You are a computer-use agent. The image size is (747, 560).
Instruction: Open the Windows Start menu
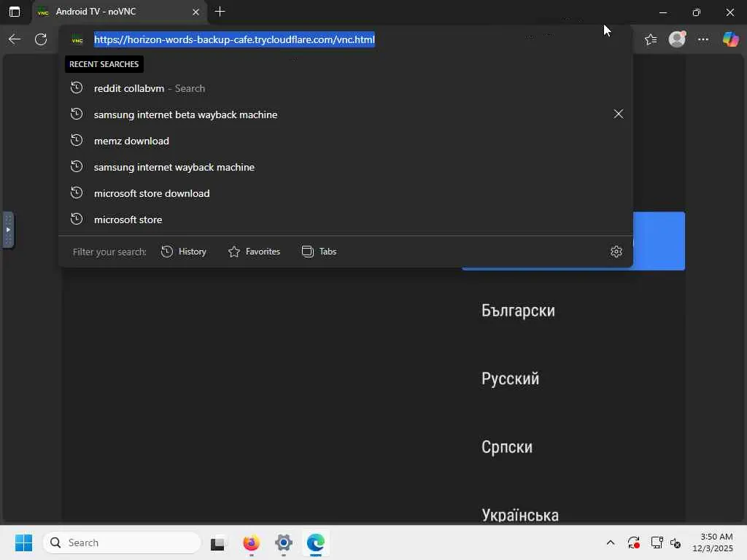(x=23, y=542)
